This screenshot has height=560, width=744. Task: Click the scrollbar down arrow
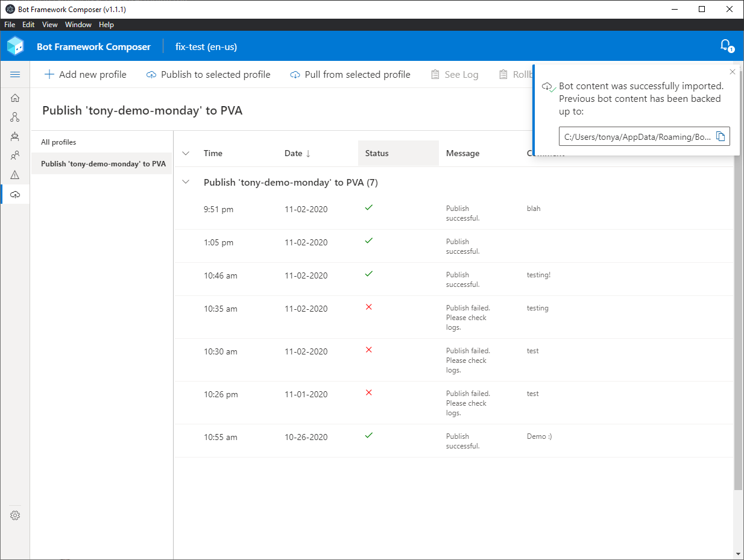[739, 554]
